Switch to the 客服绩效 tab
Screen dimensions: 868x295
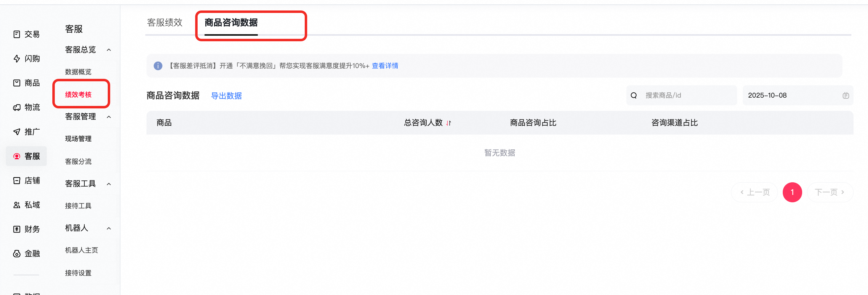[x=165, y=22]
